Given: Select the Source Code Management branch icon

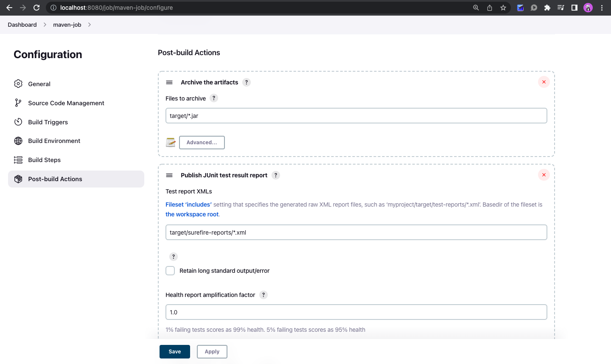Looking at the screenshot, I should [17, 103].
